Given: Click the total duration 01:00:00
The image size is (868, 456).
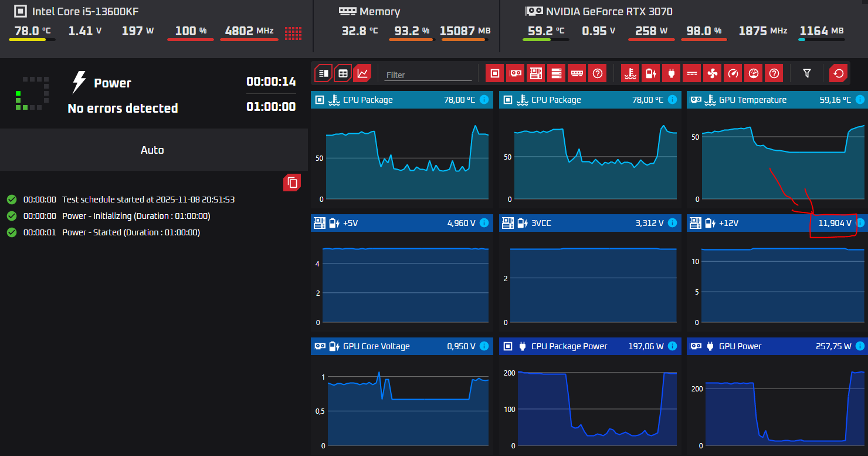Looking at the screenshot, I should [271, 107].
